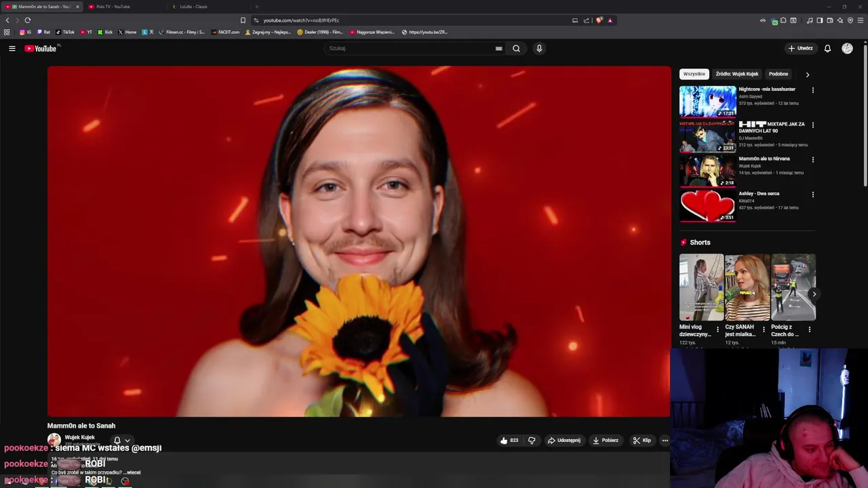Image resolution: width=868 pixels, height=488 pixels.
Task: Bookmark this page icon
Action: point(243,20)
